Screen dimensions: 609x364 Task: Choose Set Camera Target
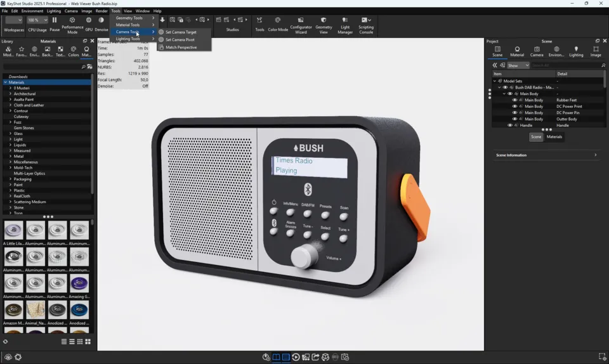(184, 32)
